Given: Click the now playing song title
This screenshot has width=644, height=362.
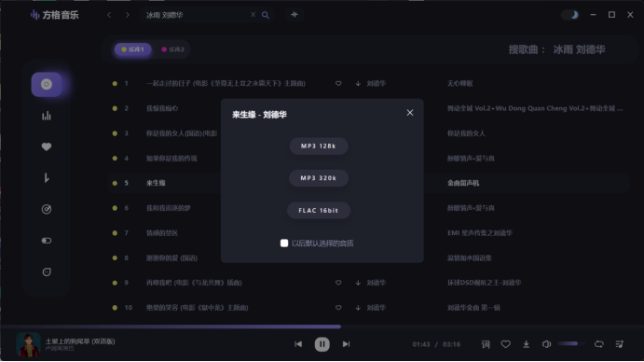Looking at the screenshot, I should pos(80,341).
